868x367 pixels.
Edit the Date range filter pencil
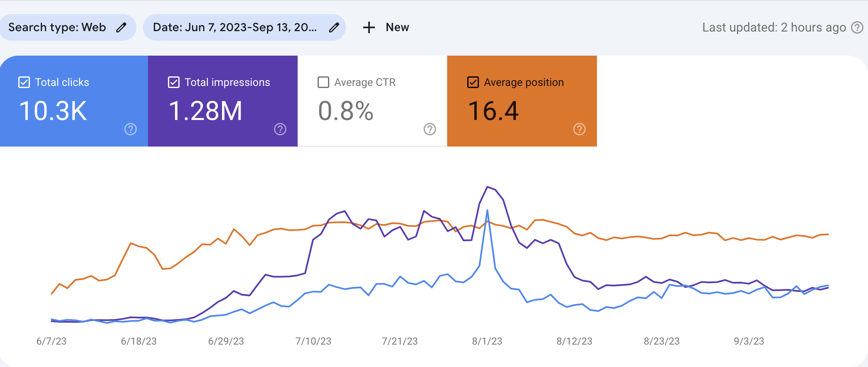point(334,28)
